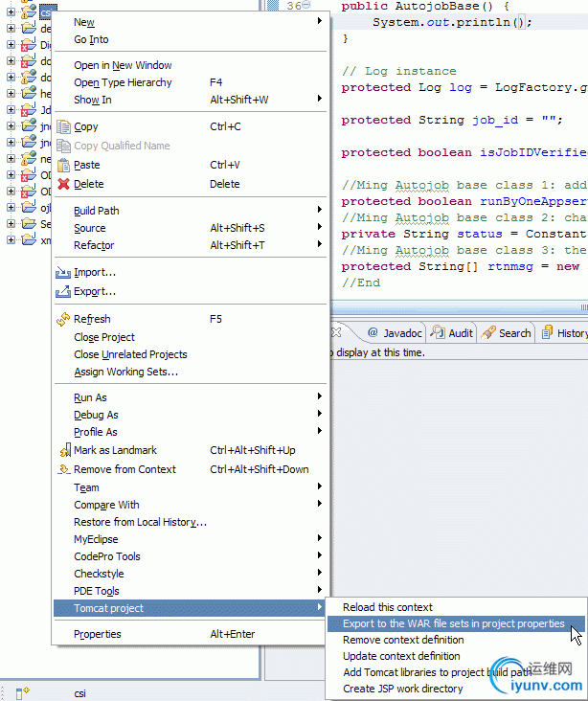
Task: Click the Export icon in menu
Action: tap(64, 291)
